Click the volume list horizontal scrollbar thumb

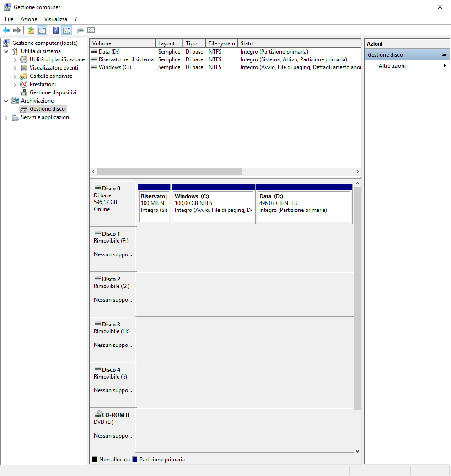point(169,171)
